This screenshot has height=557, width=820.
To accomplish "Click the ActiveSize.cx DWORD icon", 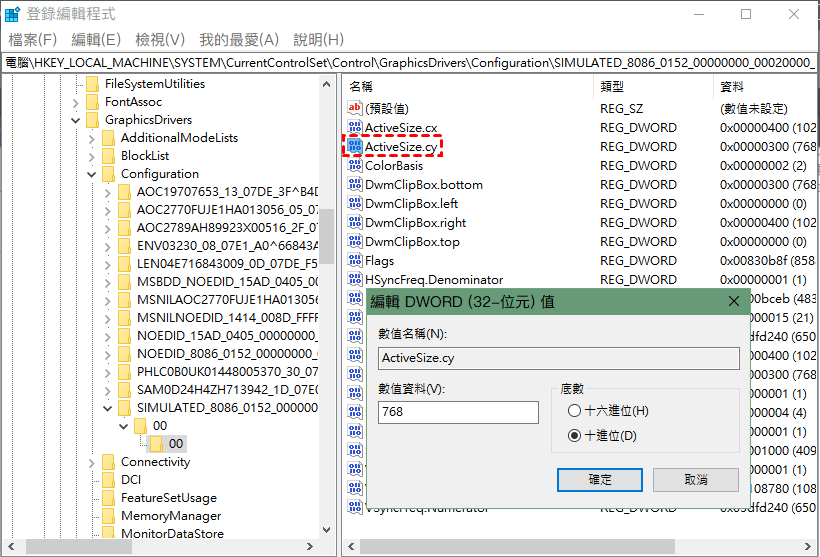I will tap(355, 127).
